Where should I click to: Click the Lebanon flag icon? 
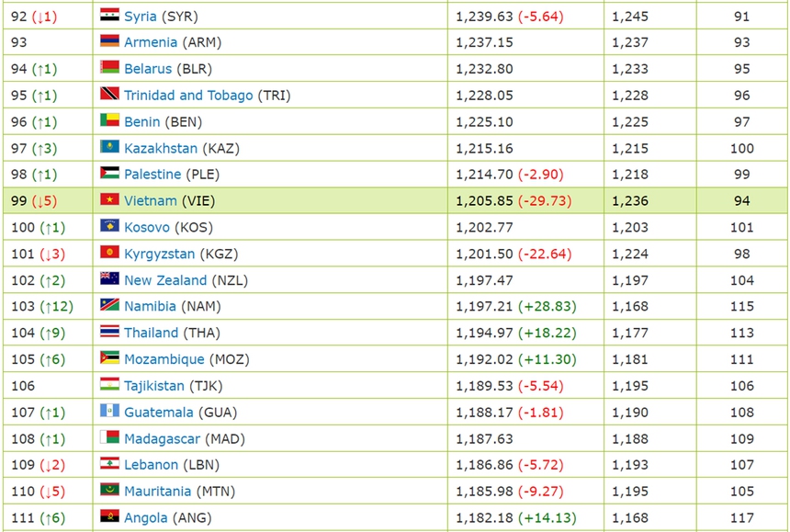(109, 465)
